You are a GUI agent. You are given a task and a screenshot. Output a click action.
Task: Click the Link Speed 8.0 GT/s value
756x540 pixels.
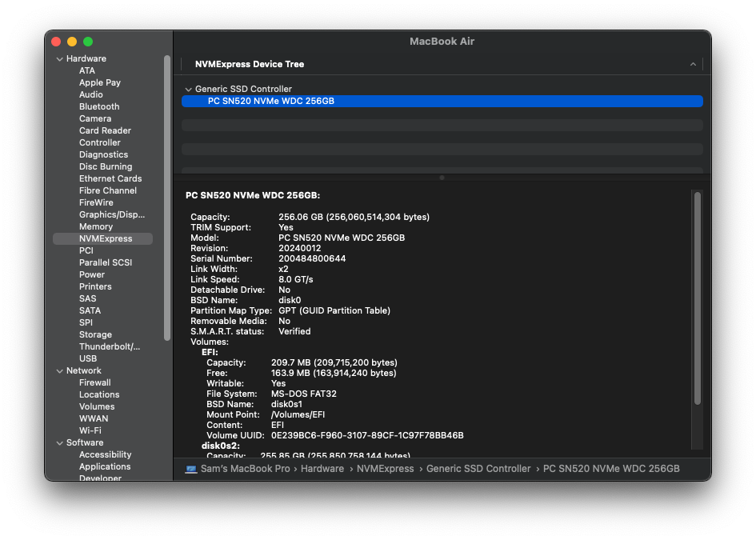[296, 280]
